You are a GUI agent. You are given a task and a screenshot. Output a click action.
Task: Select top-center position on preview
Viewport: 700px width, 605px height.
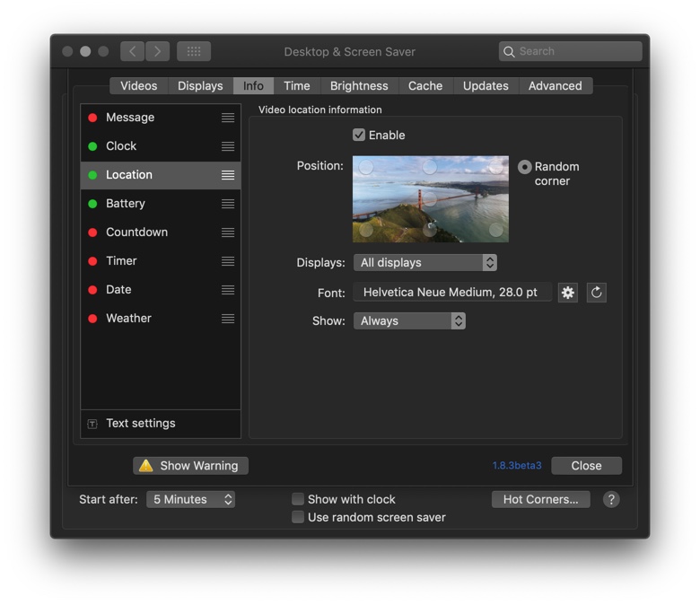tap(430, 167)
